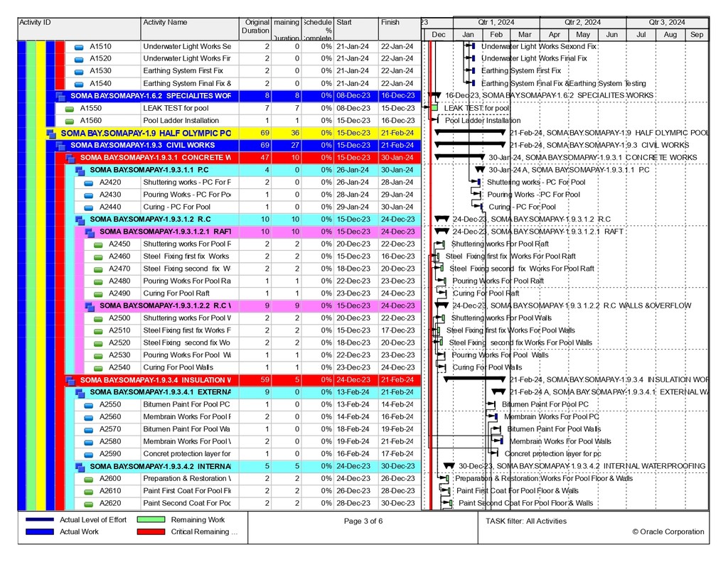Select the A2550 Bitumen Paint For Pool PC name

click(187, 405)
